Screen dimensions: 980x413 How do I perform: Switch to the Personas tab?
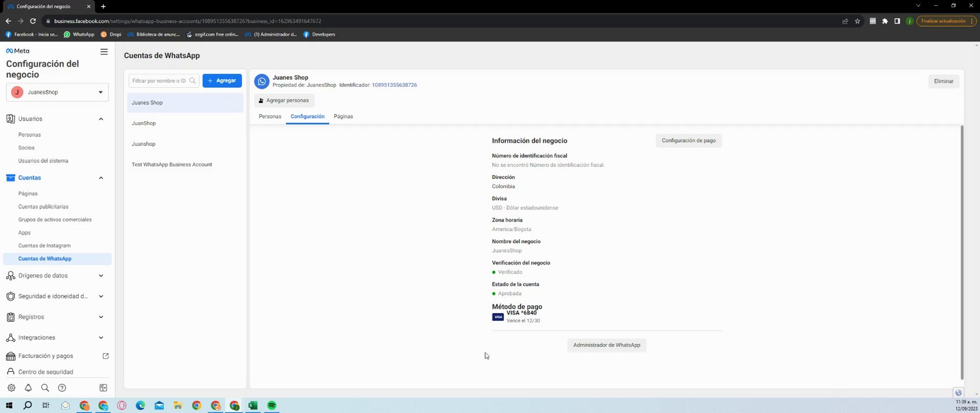pos(270,116)
